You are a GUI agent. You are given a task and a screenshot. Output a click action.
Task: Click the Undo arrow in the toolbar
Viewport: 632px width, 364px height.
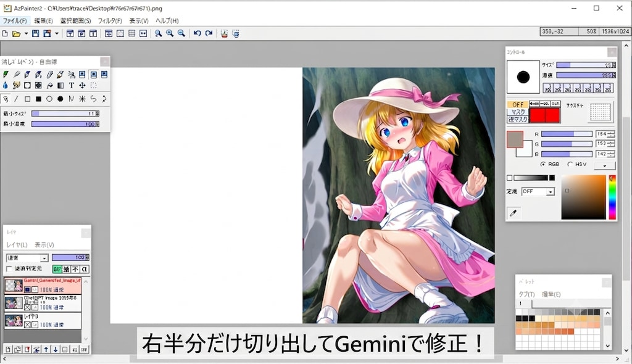pos(197,33)
